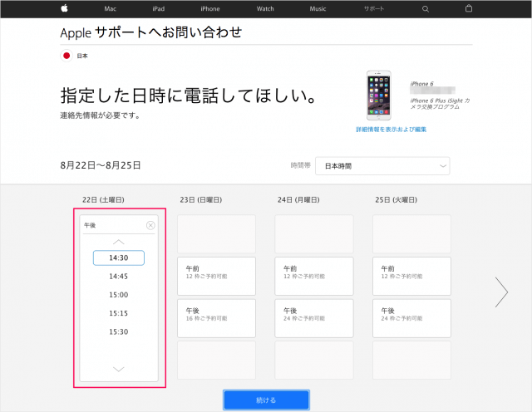Screen dimensions: 532x412
Task: Expand the 午後 slot on 24日 (月曜日)
Action: [314, 318]
